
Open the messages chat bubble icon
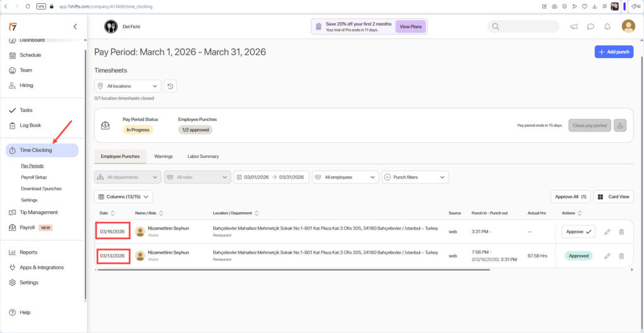click(591, 26)
